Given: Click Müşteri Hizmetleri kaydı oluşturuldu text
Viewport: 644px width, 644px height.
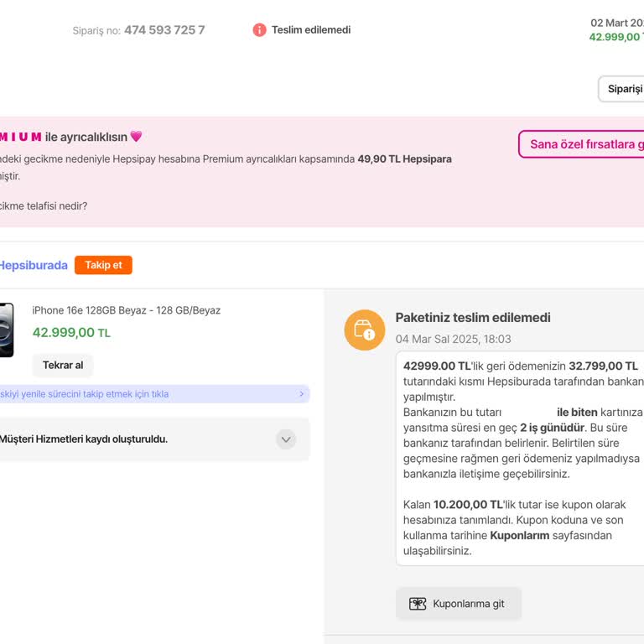Looking at the screenshot, I should click(x=83, y=439).
